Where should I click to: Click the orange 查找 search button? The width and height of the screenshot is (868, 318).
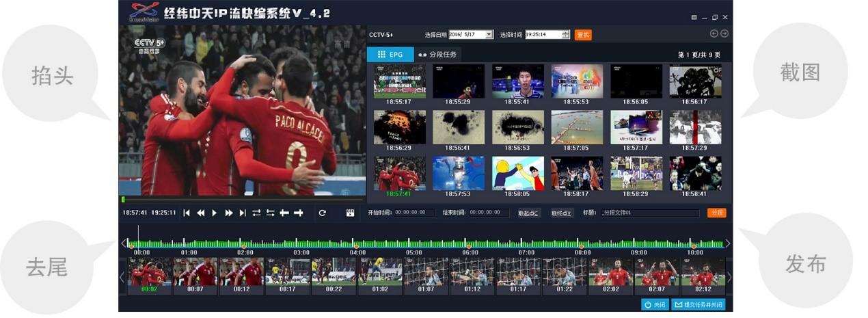[583, 35]
